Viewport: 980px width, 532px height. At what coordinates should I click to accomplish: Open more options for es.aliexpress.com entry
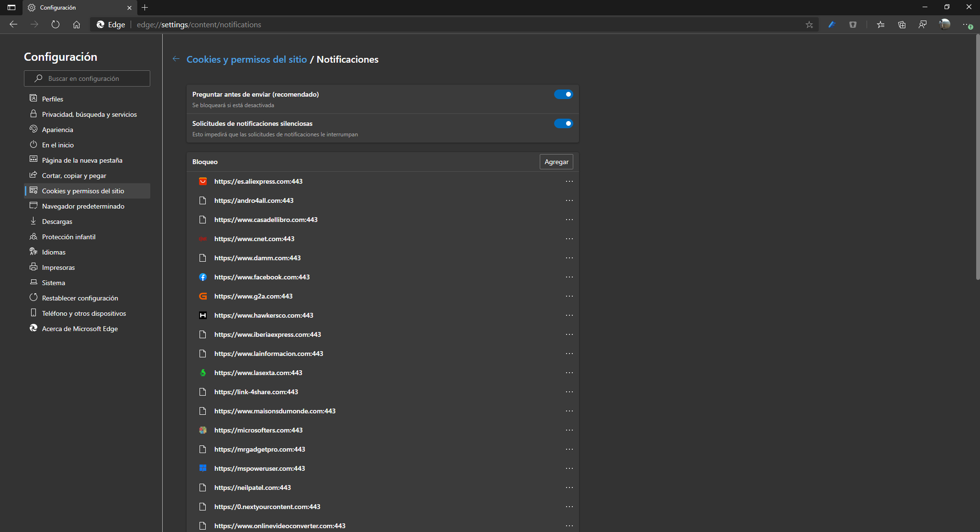[x=569, y=181]
